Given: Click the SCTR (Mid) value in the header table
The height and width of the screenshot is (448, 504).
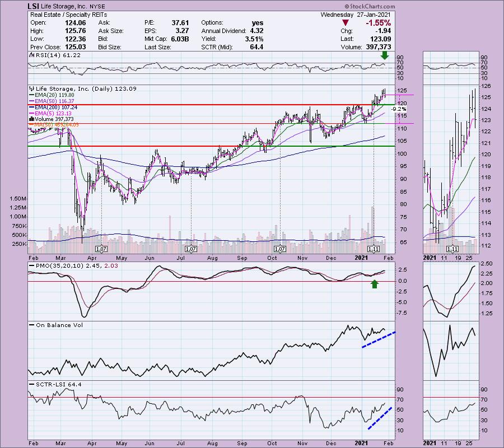Looking at the screenshot, I should (256, 47).
